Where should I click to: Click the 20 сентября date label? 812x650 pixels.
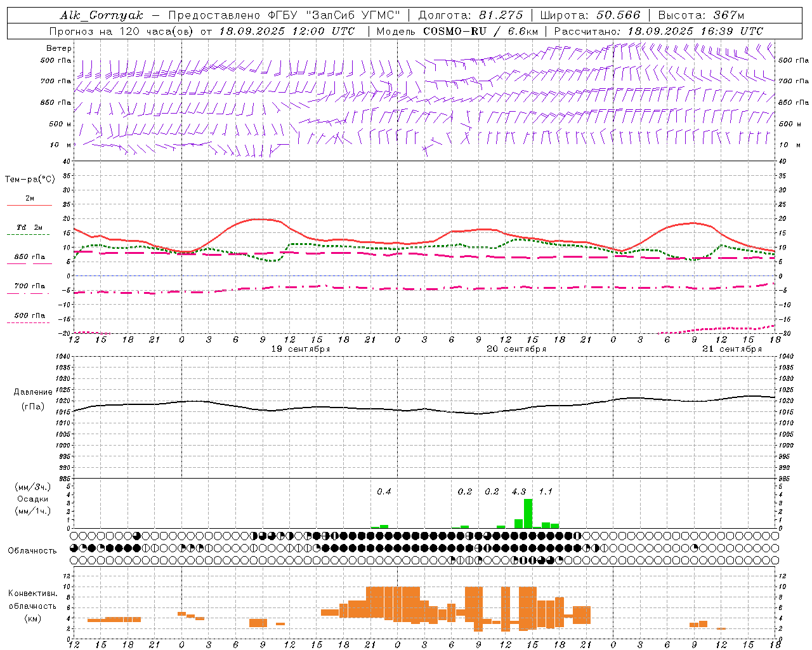(516, 349)
